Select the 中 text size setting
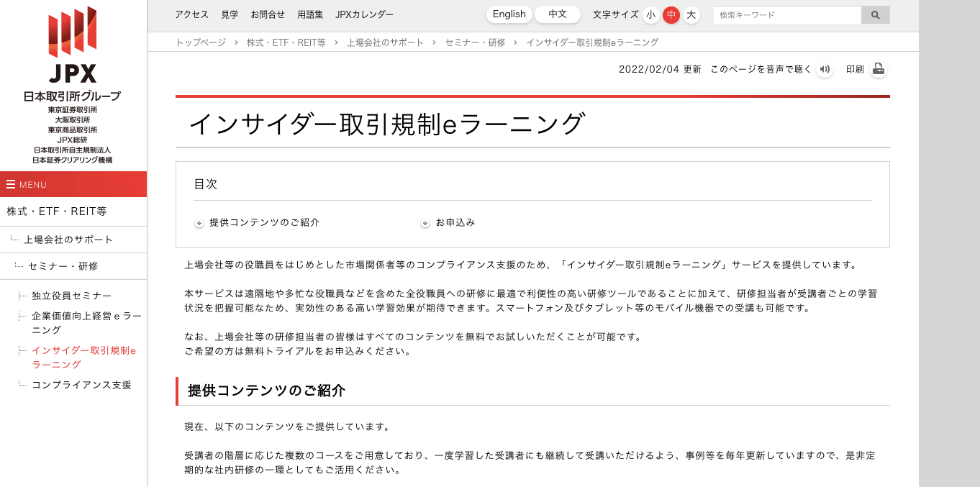The width and height of the screenshot is (980, 487). (x=671, y=14)
